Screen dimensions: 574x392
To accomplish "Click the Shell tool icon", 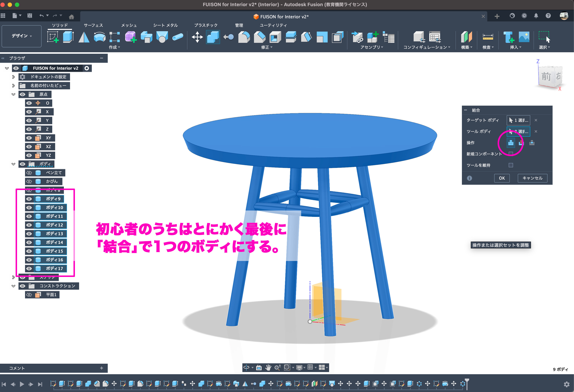I will pyautogui.click(x=275, y=37).
